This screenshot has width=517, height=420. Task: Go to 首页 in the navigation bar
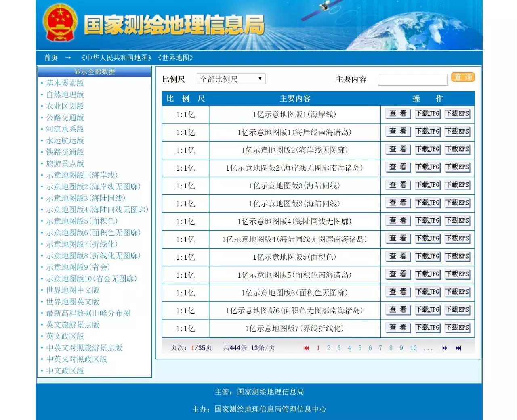(x=51, y=58)
